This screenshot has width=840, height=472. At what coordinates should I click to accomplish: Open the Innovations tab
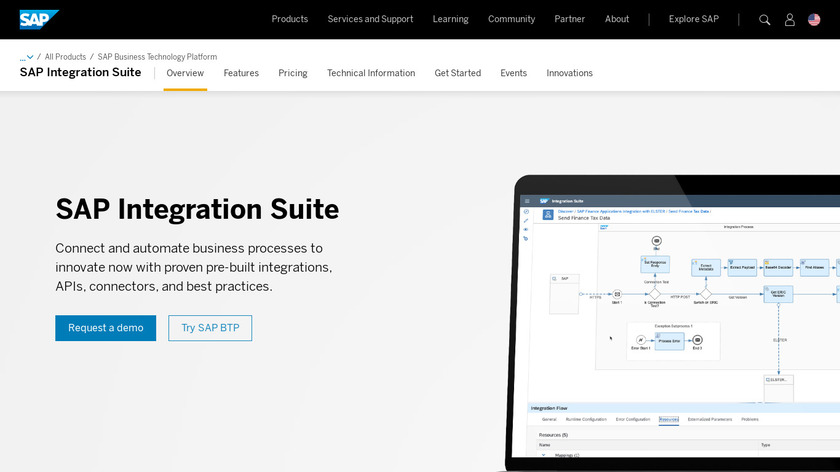(569, 73)
